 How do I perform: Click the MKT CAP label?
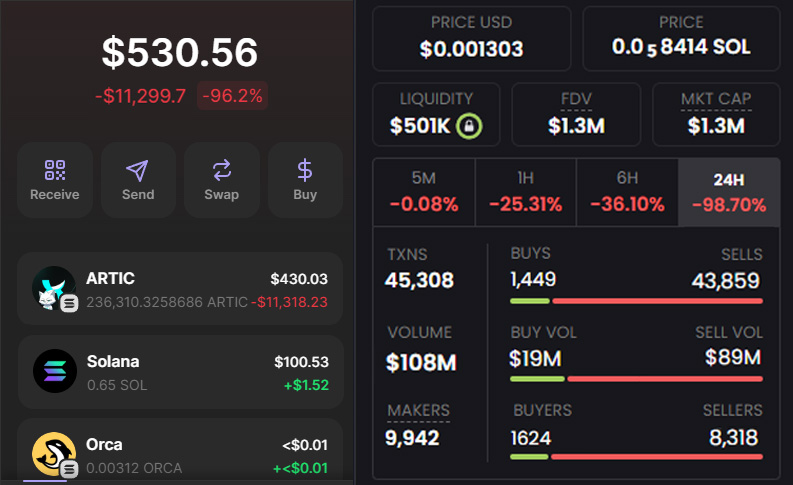716,99
